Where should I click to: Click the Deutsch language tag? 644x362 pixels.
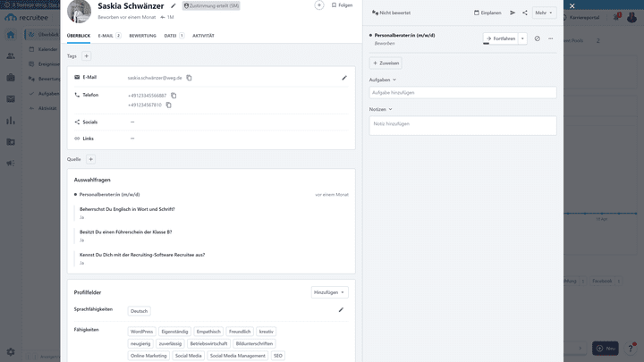point(139,311)
